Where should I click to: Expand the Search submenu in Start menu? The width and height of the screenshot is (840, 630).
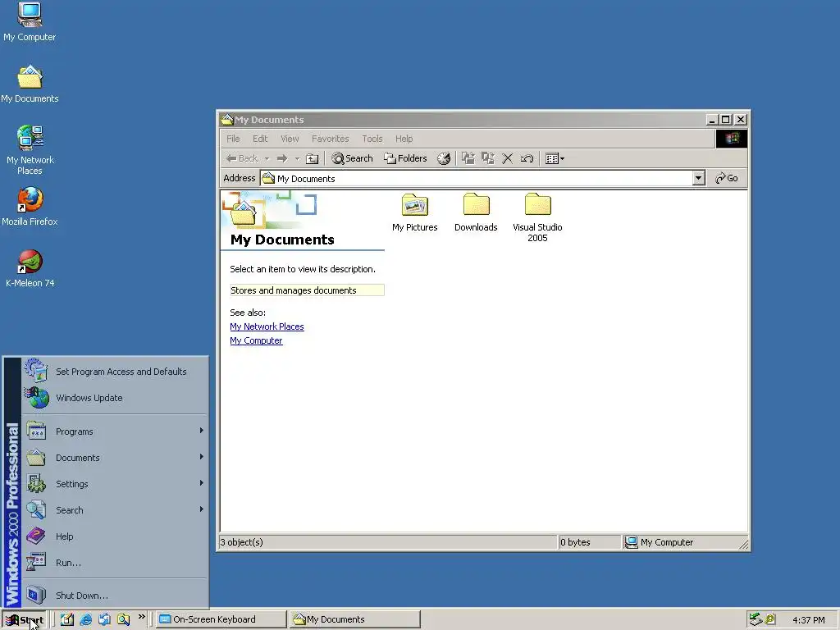[115, 510]
